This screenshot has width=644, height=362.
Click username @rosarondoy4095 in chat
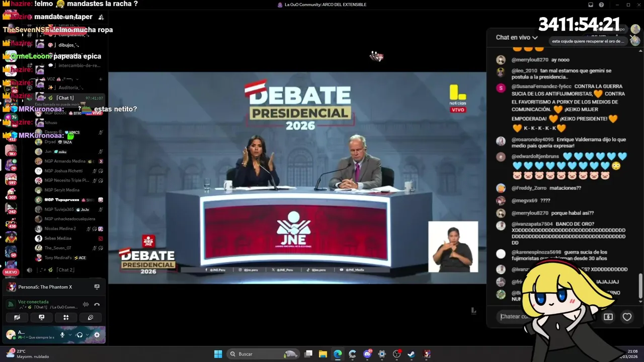pyautogui.click(x=533, y=139)
